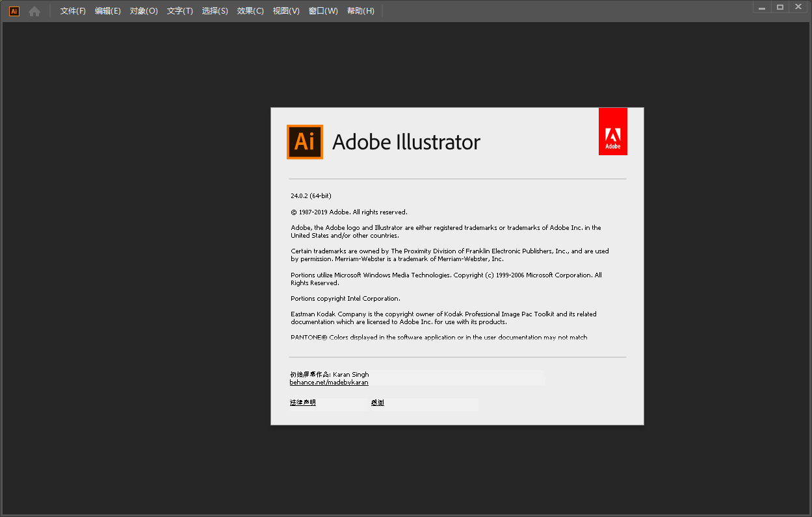Click the Illustrator Ai app icon in menu bar
Viewport: 812px width, 517px height.
pyautogui.click(x=14, y=11)
